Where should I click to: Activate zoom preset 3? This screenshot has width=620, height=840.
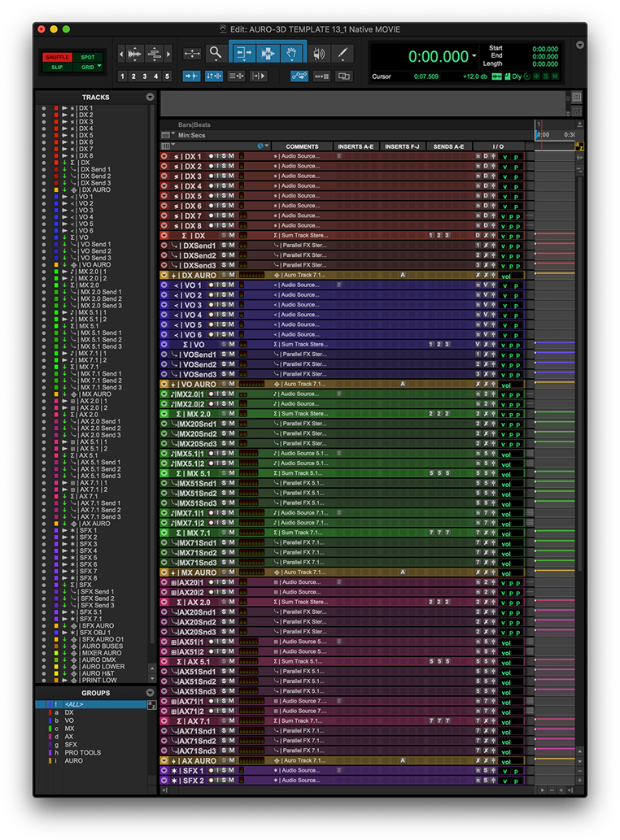(145, 76)
